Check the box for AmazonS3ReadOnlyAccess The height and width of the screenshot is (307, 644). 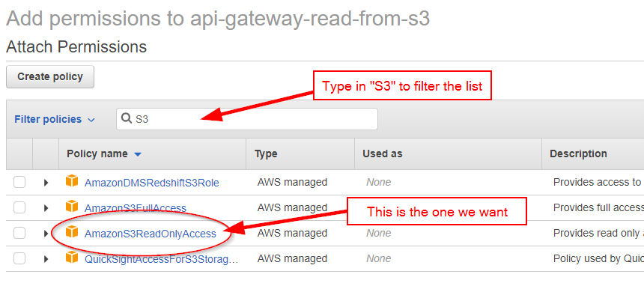pos(19,233)
